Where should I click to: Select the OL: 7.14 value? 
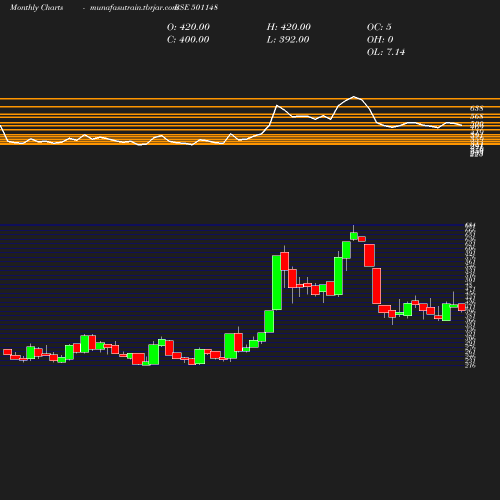[x=386, y=52]
